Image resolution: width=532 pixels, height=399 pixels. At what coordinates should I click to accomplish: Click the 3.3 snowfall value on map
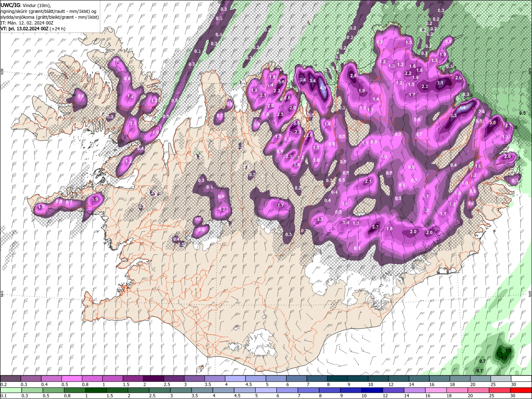pyautogui.click(x=453, y=116)
